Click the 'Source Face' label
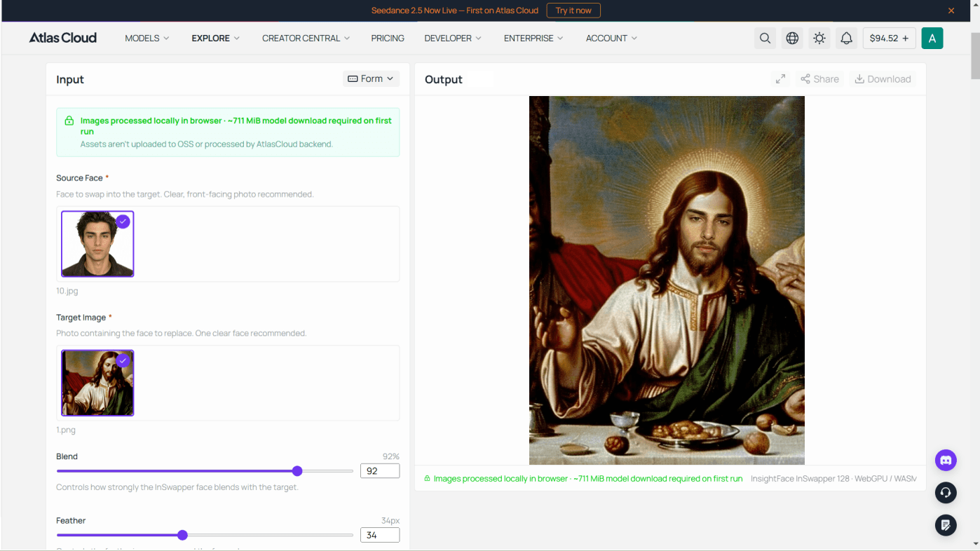This screenshot has height=551, width=980. pos(79,178)
